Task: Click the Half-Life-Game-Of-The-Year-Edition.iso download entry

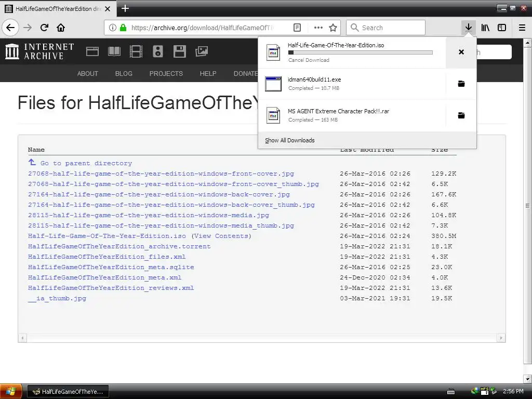Action: click(x=352, y=52)
